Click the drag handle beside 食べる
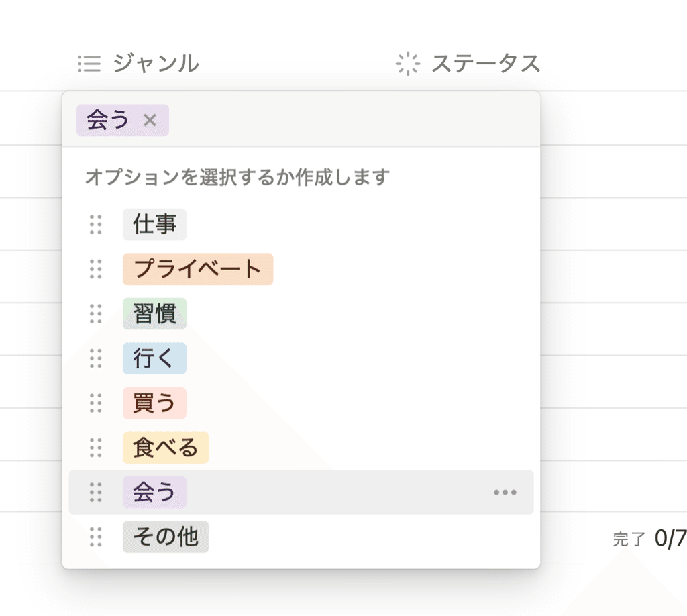Image resolution: width=687 pixels, height=616 pixels. 95,448
